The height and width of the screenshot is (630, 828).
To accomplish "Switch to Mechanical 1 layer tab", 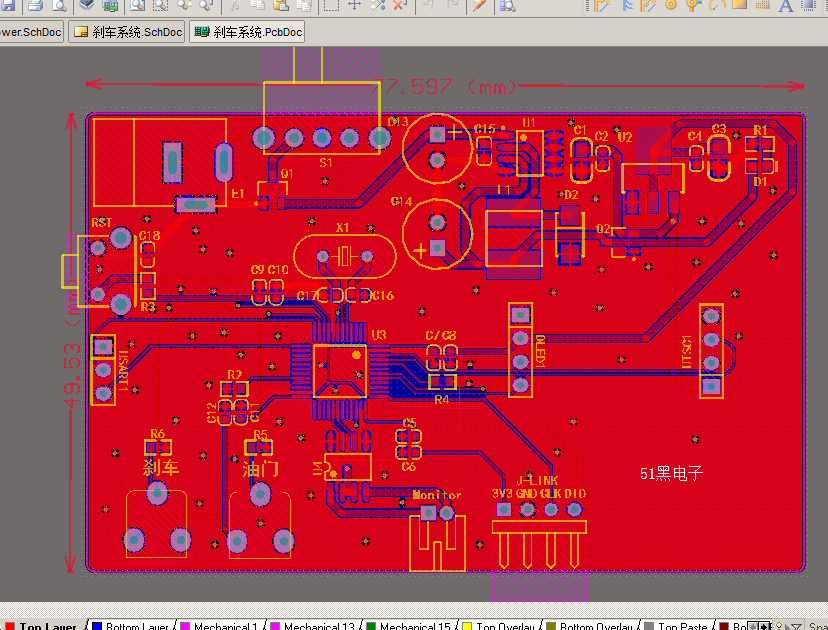I will (221, 625).
